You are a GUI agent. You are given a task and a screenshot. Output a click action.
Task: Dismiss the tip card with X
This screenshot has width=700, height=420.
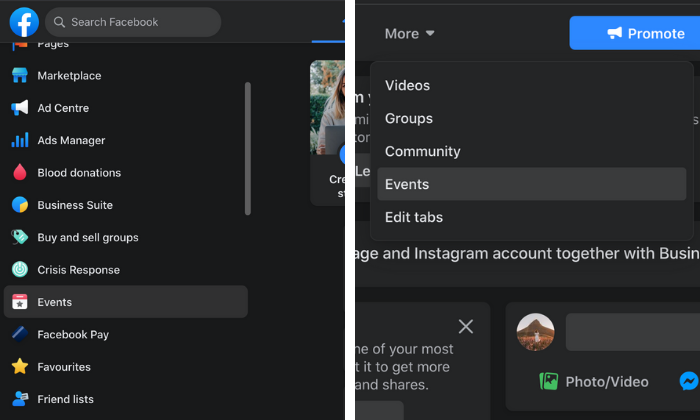pyautogui.click(x=466, y=327)
